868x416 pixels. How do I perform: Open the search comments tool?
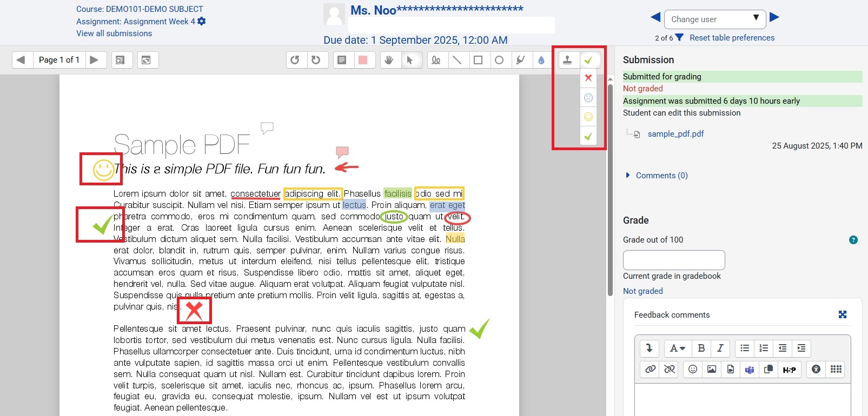click(x=120, y=60)
